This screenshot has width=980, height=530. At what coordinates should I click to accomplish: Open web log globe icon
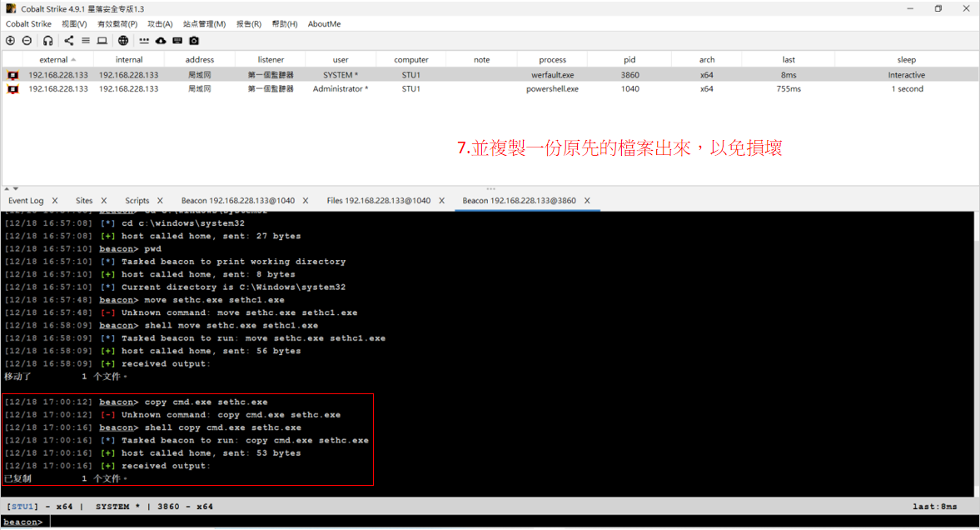pyautogui.click(x=123, y=41)
